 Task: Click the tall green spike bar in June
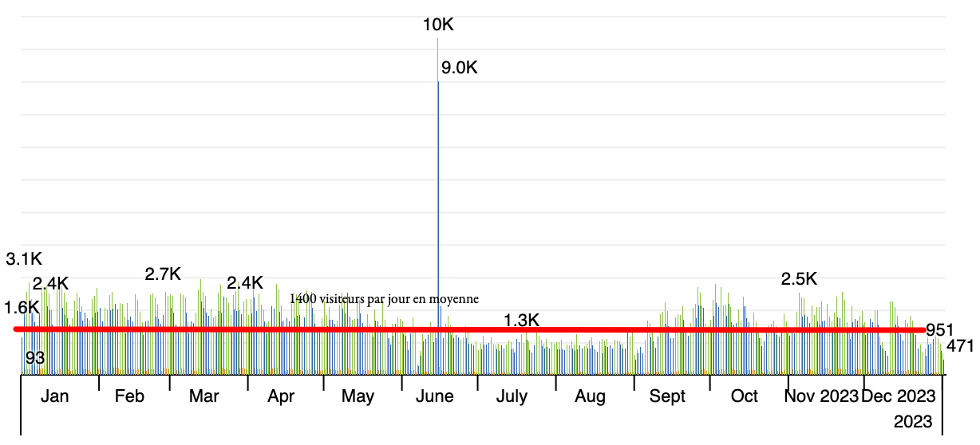(x=438, y=199)
